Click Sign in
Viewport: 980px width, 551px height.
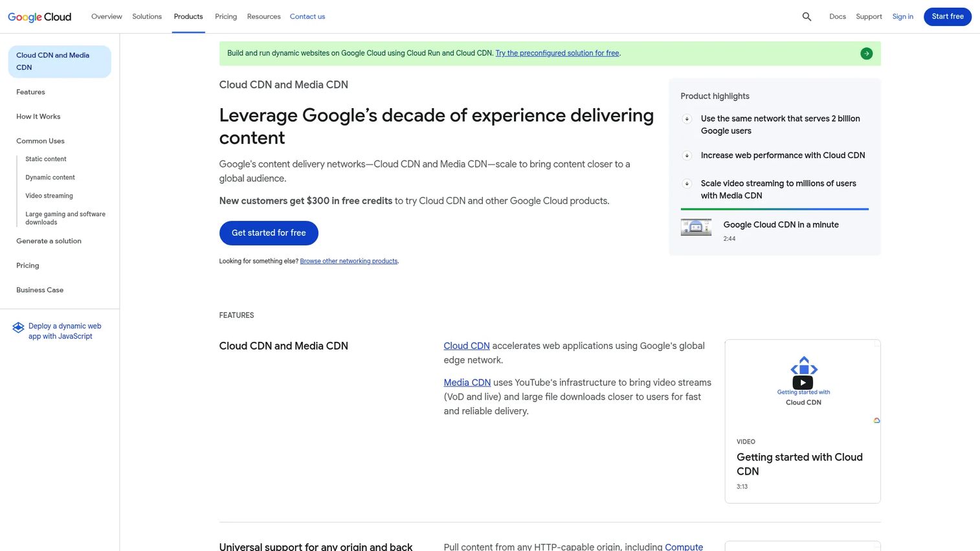tap(902, 17)
